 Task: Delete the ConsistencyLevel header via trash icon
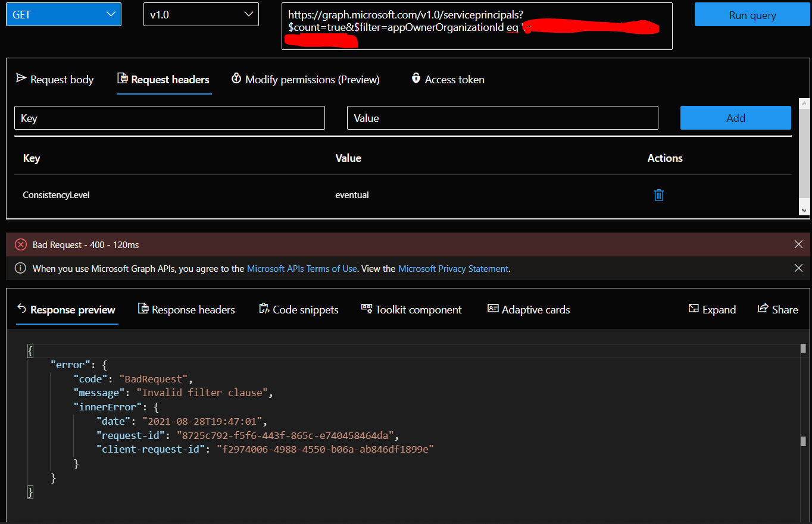click(658, 194)
